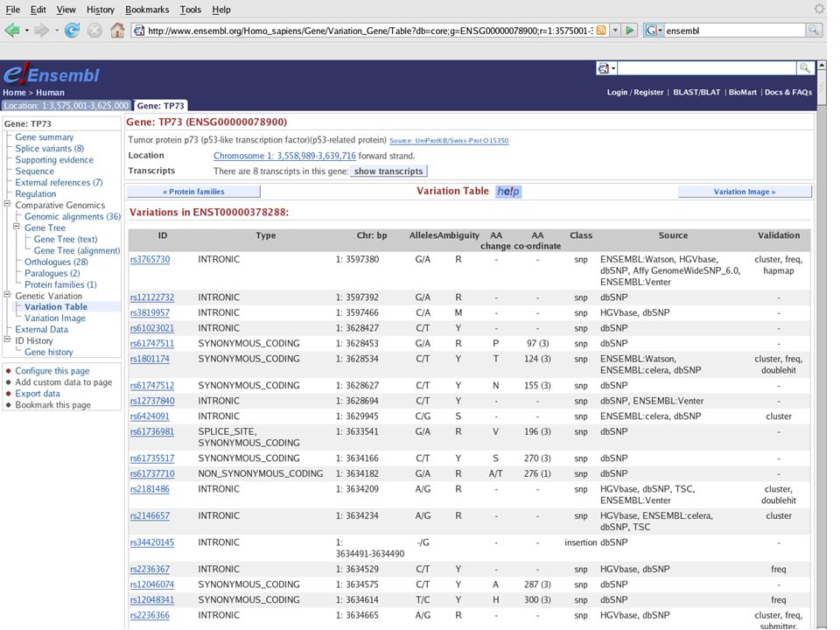Click in the browser URL address field

pyautogui.click(x=369, y=31)
